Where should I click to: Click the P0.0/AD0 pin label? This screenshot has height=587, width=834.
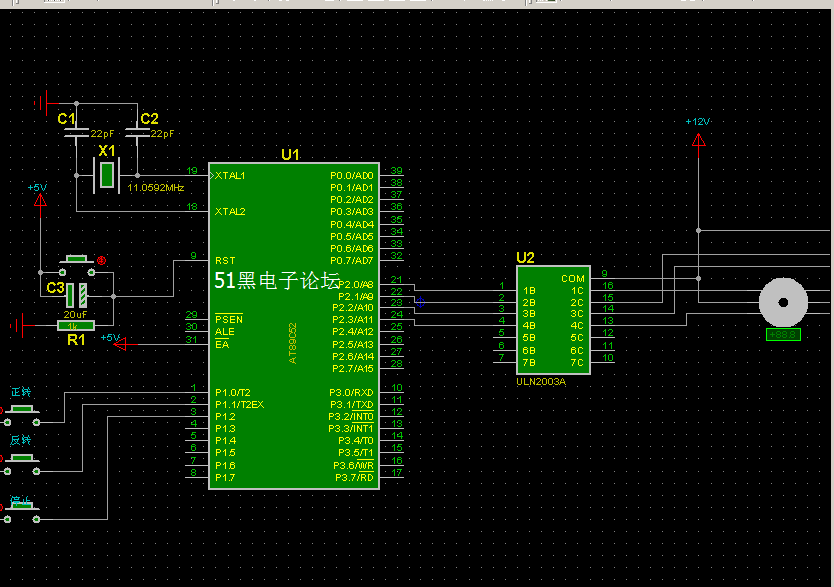tap(352, 175)
